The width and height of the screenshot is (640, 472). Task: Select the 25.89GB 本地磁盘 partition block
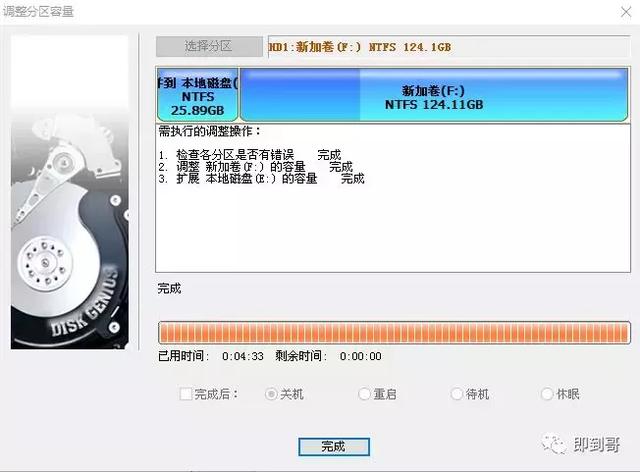(x=198, y=95)
